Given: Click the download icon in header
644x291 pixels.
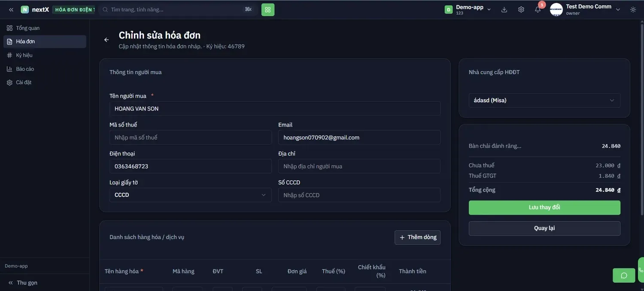Looking at the screenshot, I should [504, 9].
